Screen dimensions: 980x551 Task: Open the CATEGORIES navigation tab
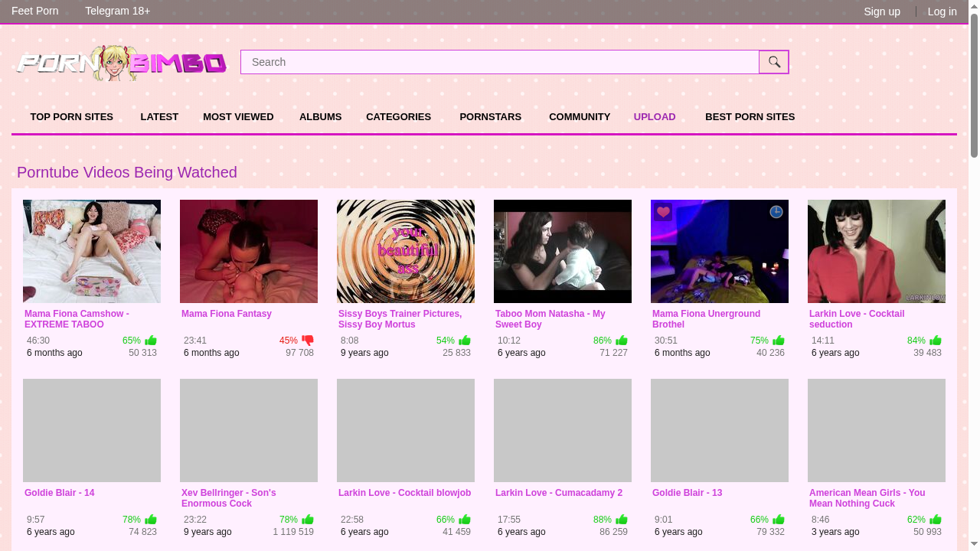point(398,116)
